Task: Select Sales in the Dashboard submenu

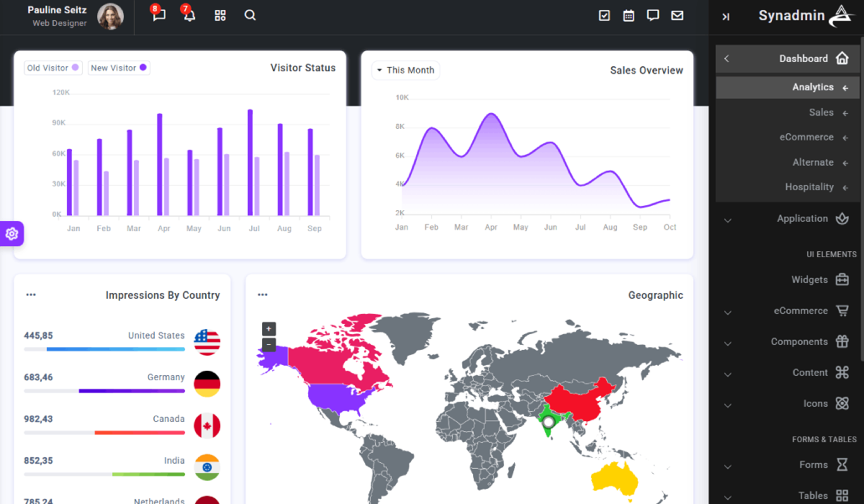Action: tap(788, 112)
